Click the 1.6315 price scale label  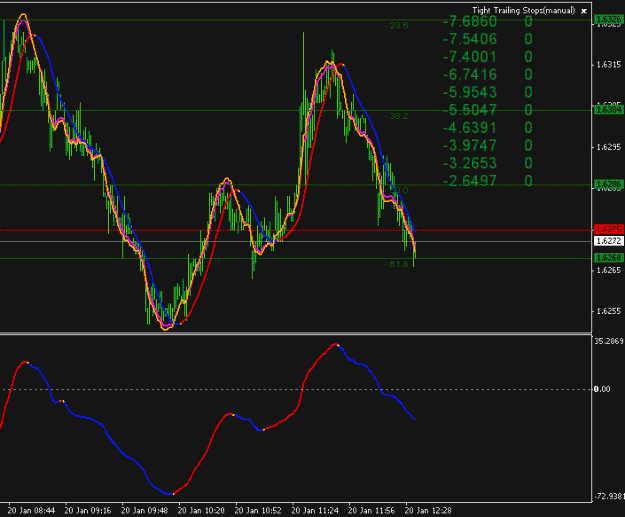609,65
